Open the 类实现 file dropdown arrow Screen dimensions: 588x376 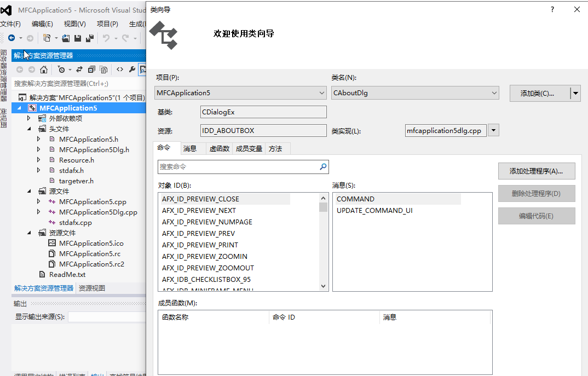[x=493, y=130]
